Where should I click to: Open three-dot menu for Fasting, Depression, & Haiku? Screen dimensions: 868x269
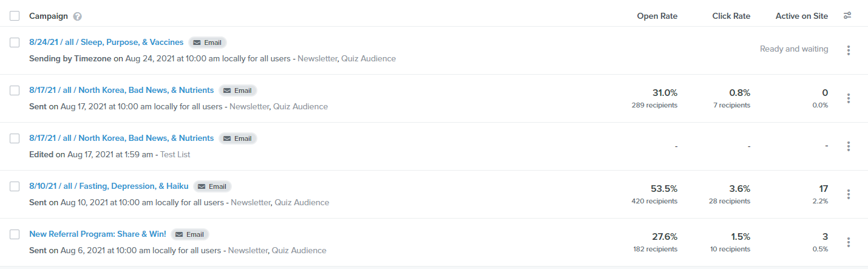click(x=848, y=194)
